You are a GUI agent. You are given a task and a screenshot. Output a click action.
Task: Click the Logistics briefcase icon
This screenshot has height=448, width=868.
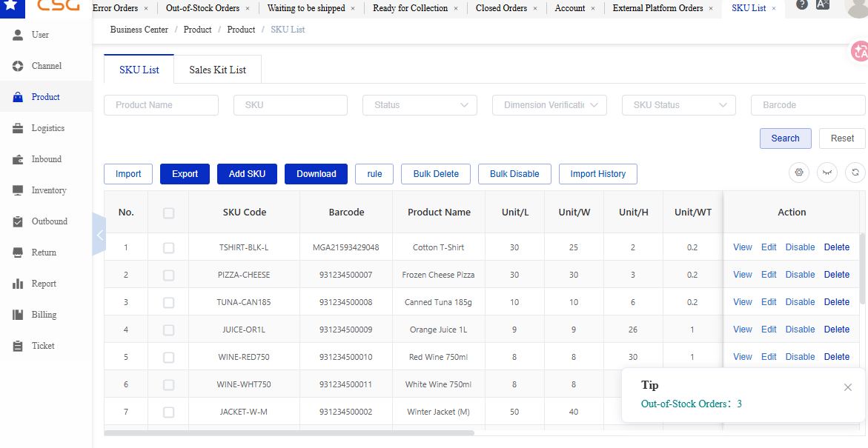click(x=19, y=128)
